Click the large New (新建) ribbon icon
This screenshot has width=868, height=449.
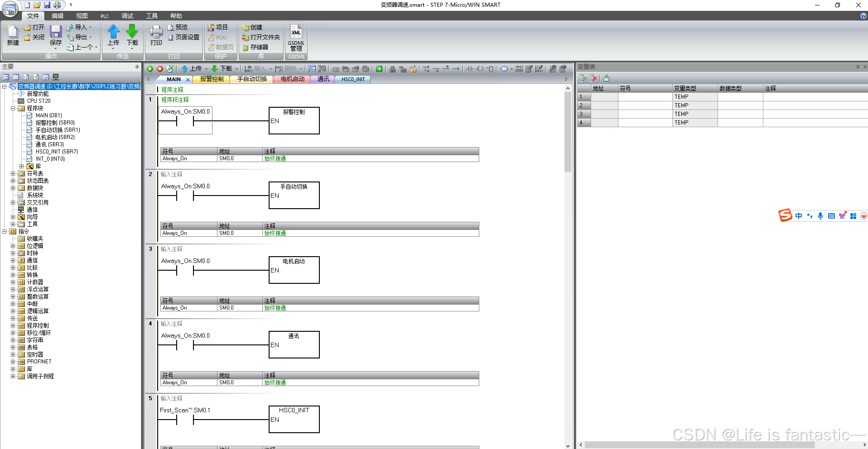tap(13, 36)
